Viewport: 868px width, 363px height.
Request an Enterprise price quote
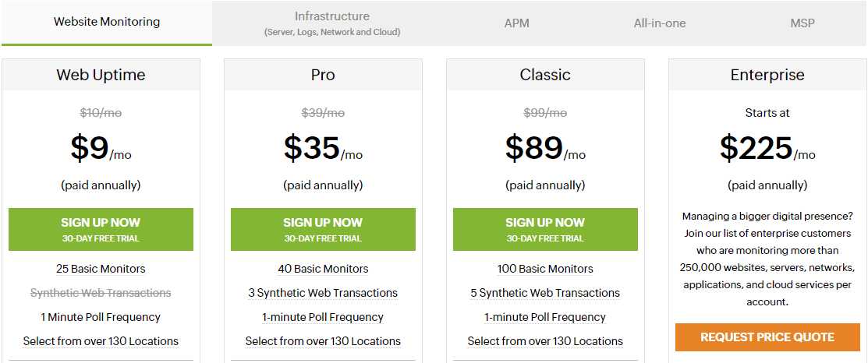point(767,337)
